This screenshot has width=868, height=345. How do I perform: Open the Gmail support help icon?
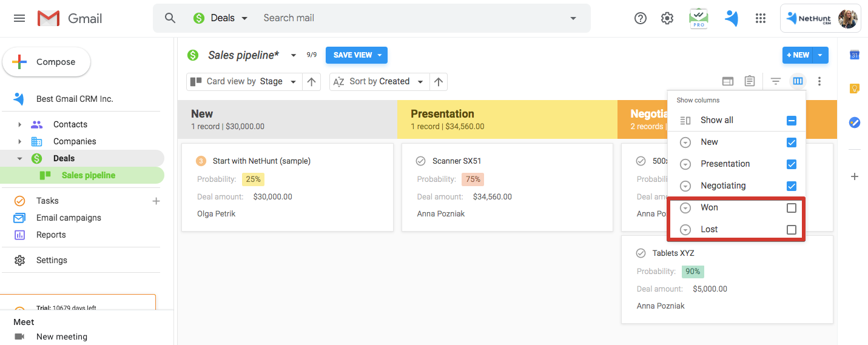[640, 18]
